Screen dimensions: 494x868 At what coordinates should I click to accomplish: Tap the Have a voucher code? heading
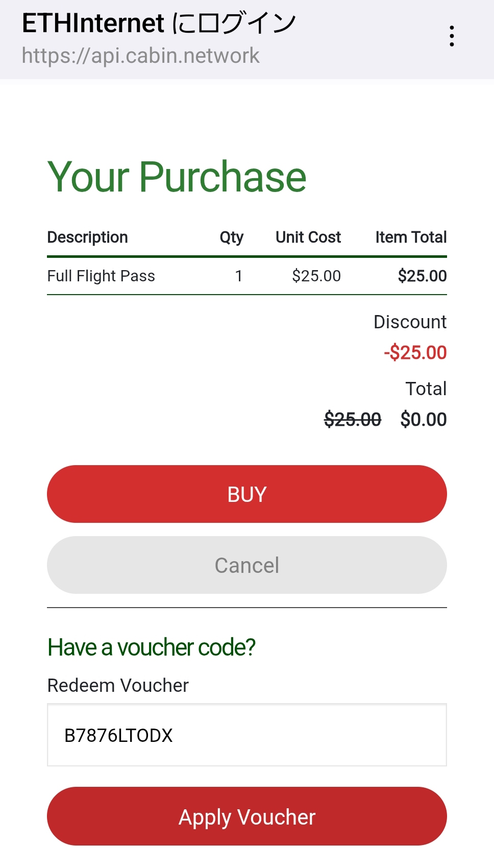tap(151, 647)
